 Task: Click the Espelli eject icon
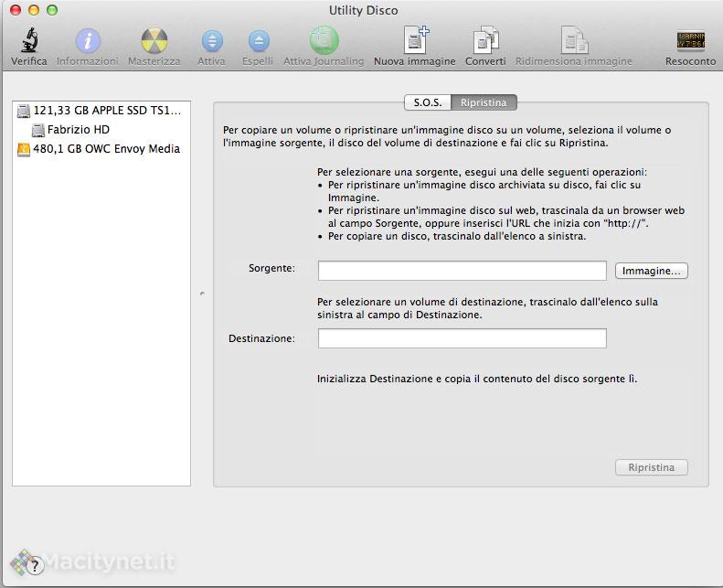pos(259,41)
